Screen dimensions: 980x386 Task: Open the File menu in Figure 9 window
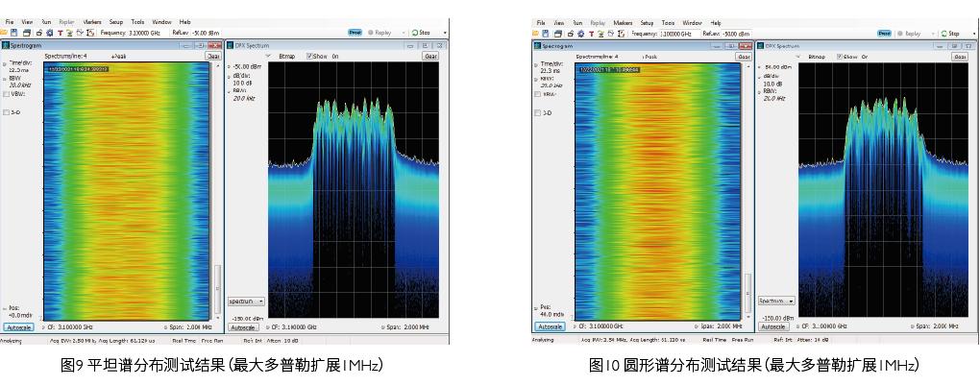(x=10, y=22)
